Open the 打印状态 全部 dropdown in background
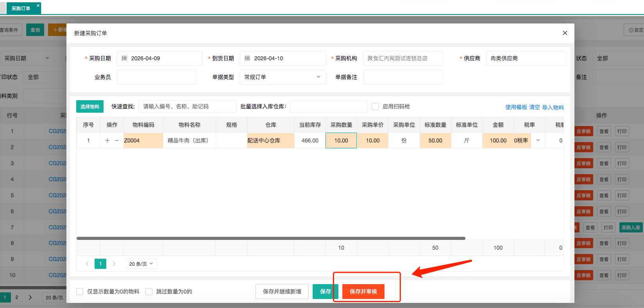The width and height of the screenshot is (644, 308). pos(45,77)
